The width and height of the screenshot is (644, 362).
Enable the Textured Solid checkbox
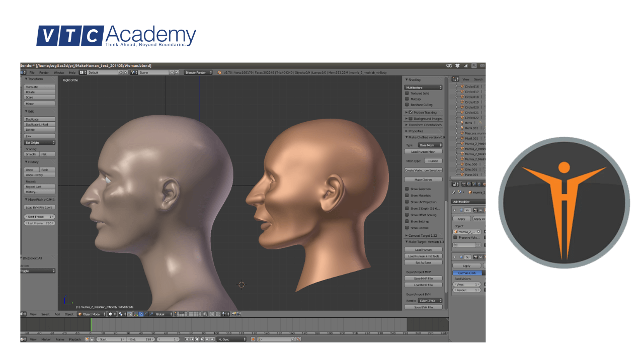[x=407, y=93]
